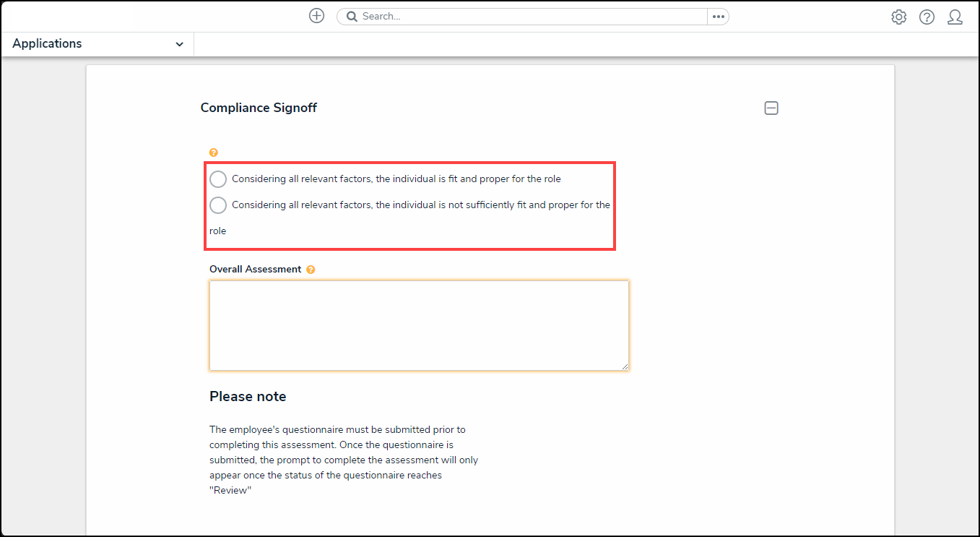This screenshot has height=537, width=980.
Task: Open the user profile icon
Action: click(x=955, y=17)
